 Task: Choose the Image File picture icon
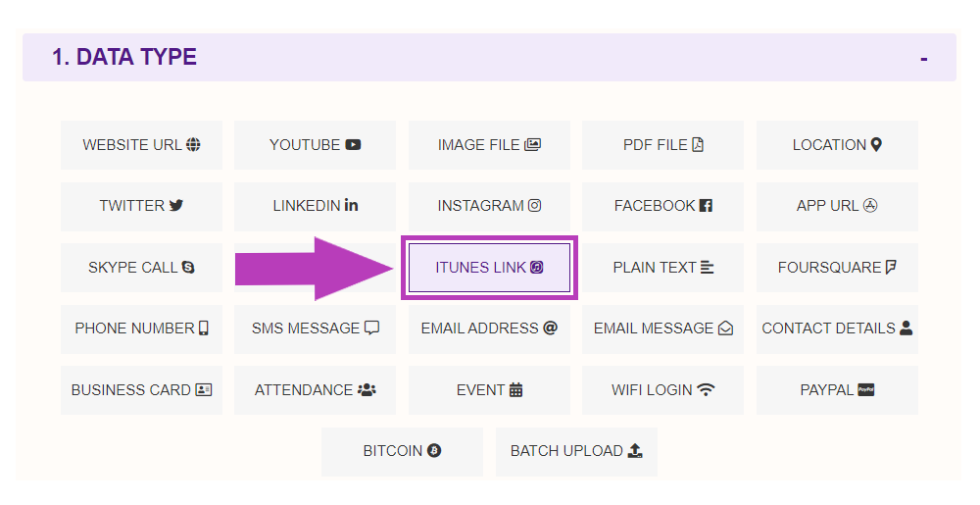pyautogui.click(x=532, y=144)
